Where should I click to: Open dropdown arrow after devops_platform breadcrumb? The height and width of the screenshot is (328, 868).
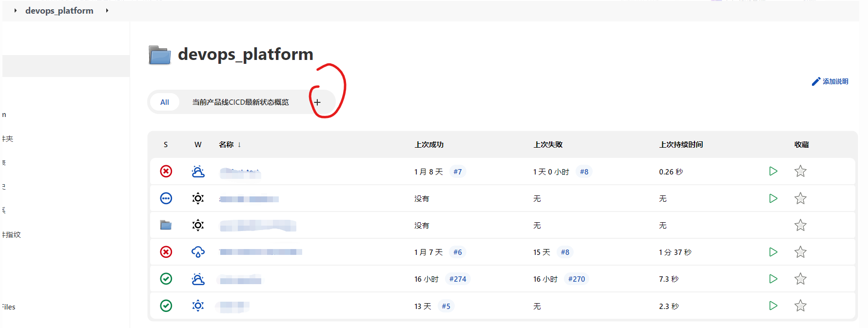(107, 11)
